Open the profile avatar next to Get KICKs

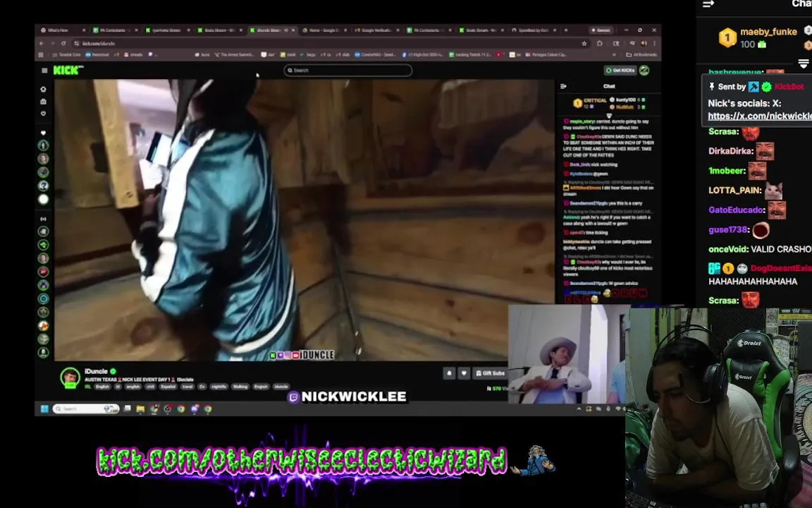pyautogui.click(x=644, y=70)
